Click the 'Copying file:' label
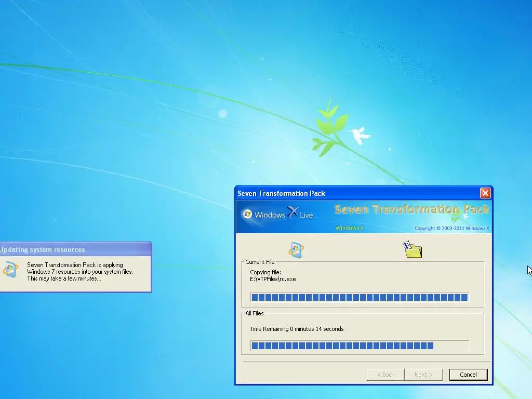Viewport: 532px width, 399px height. (x=265, y=272)
